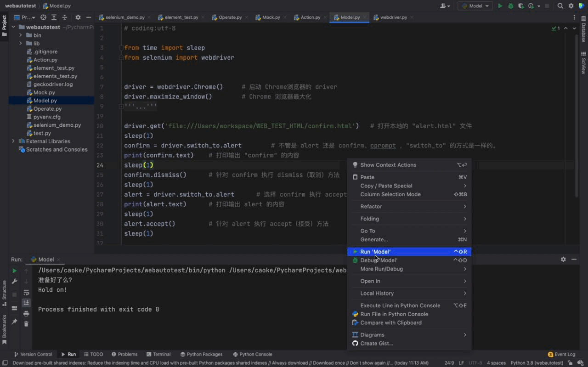Toggle soft-wrap icon in Run console
Image resolution: width=588 pixels, height=367 pixels.
26,293
